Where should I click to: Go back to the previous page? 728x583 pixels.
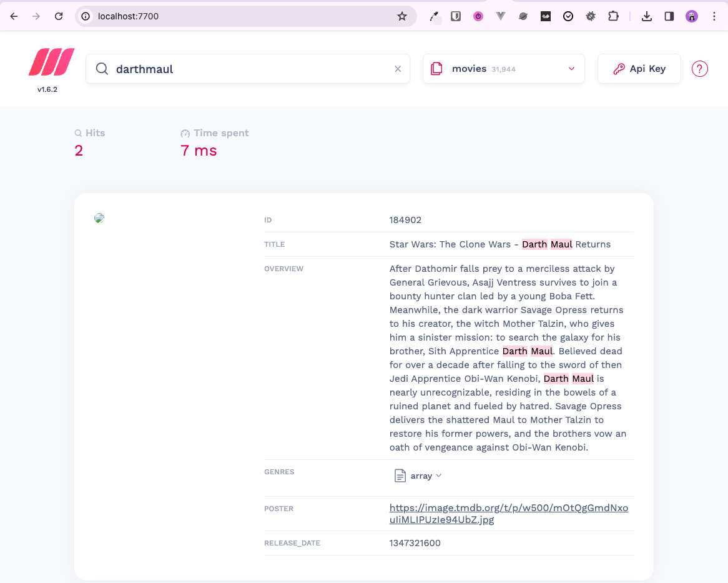click(14, 16)
